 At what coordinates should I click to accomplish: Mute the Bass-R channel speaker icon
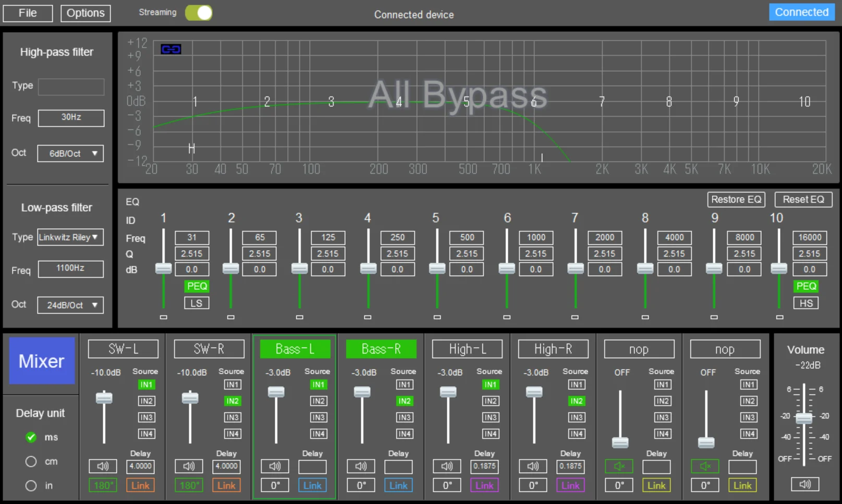click(361, 466)
